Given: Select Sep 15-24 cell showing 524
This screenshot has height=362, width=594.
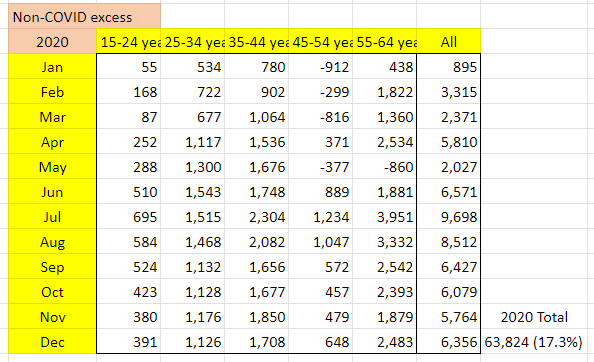Looking at the screenshot, I should coord(128,267).
